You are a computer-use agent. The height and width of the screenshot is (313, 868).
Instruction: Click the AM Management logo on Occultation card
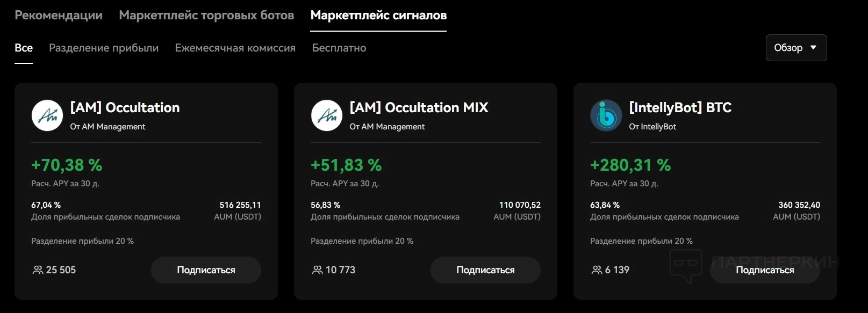point(47,115)
